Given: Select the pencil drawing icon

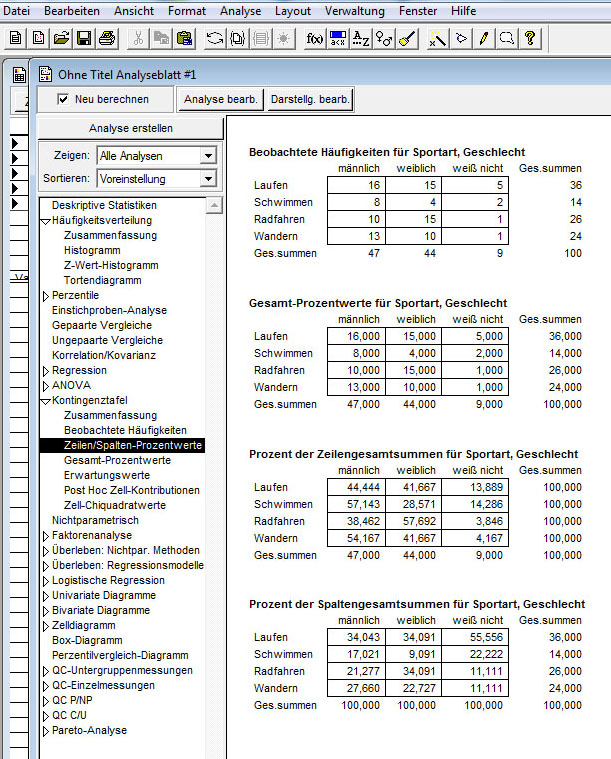Looking at the screenshot, I should [x=484, y=38].
